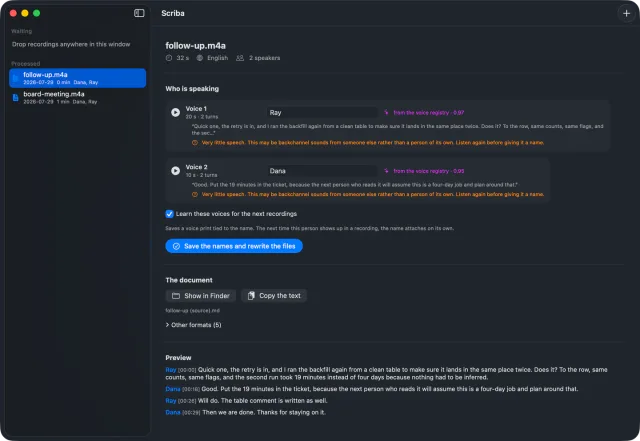Click the warning icon under Voice 2
Viewport: 640px width, 441px height.
click(195, 194)
